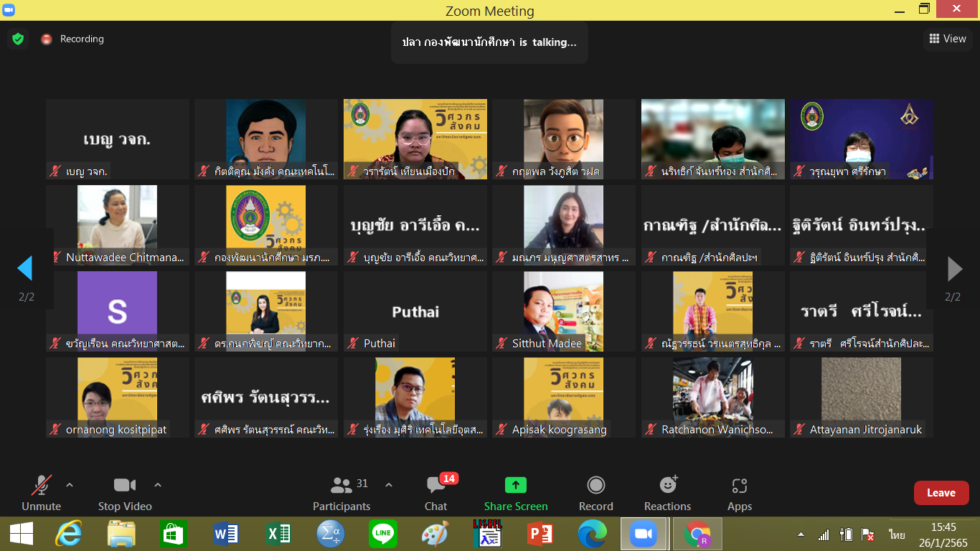Leave the meeting
The height and width of the screenshot is (551, 980).
[x=941, y=493]
